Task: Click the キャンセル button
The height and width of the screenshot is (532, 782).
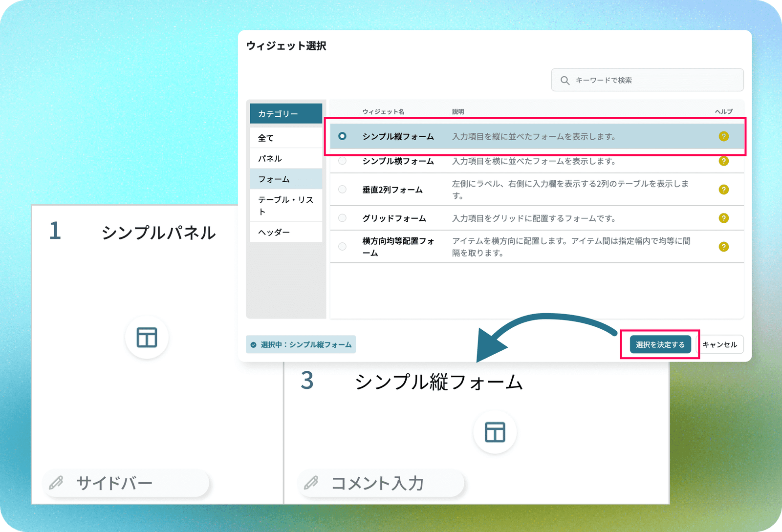Action: point(719,344)
